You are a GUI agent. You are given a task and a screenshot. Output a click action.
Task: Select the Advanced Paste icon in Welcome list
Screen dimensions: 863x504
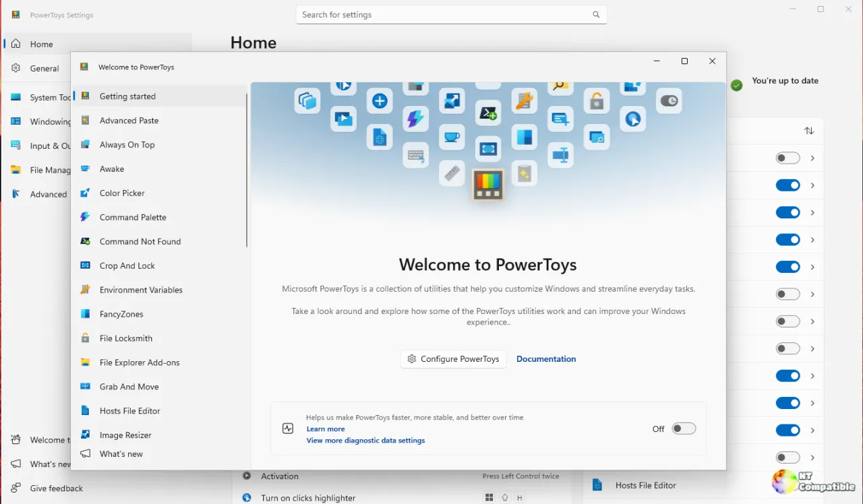click(x=85, y=121)
